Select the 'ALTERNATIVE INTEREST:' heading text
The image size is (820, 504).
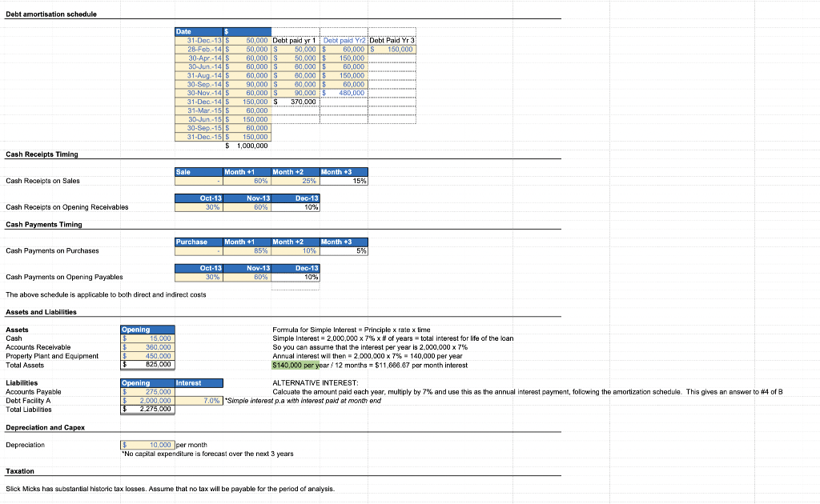click(x=316, y=383)
